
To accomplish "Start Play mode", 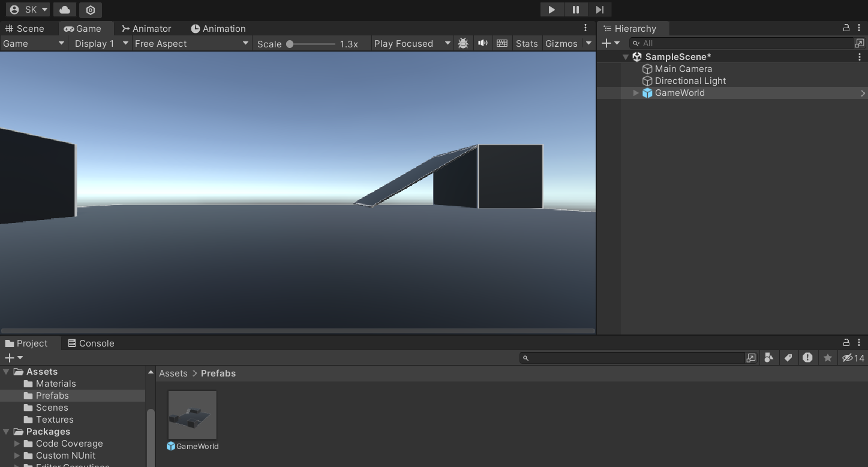I will coord(551,10).
